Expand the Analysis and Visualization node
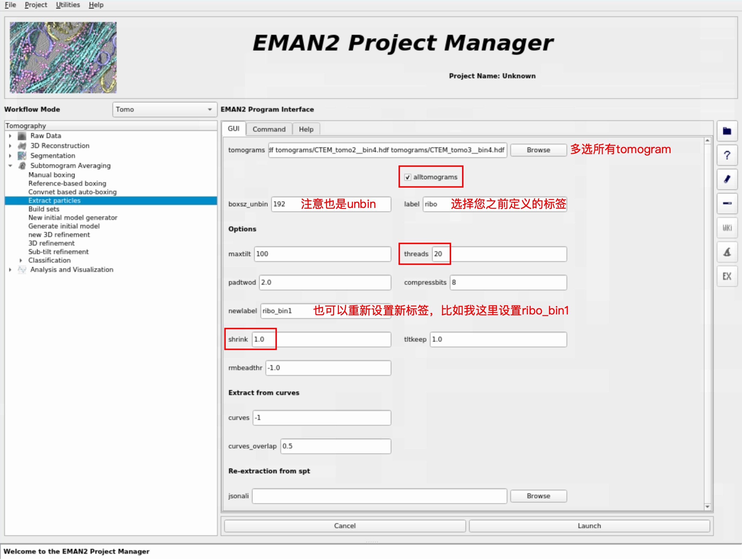 pos(10,270)
